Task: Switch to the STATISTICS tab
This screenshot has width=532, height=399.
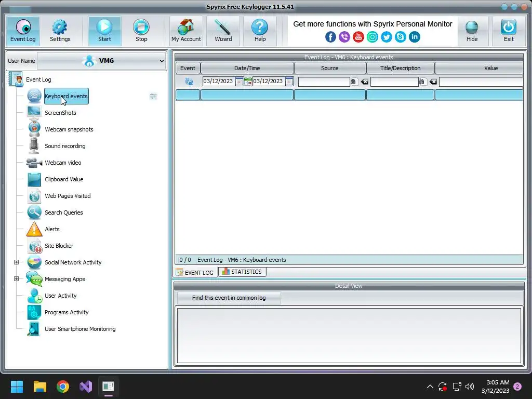Action: [x=242, y=272]
